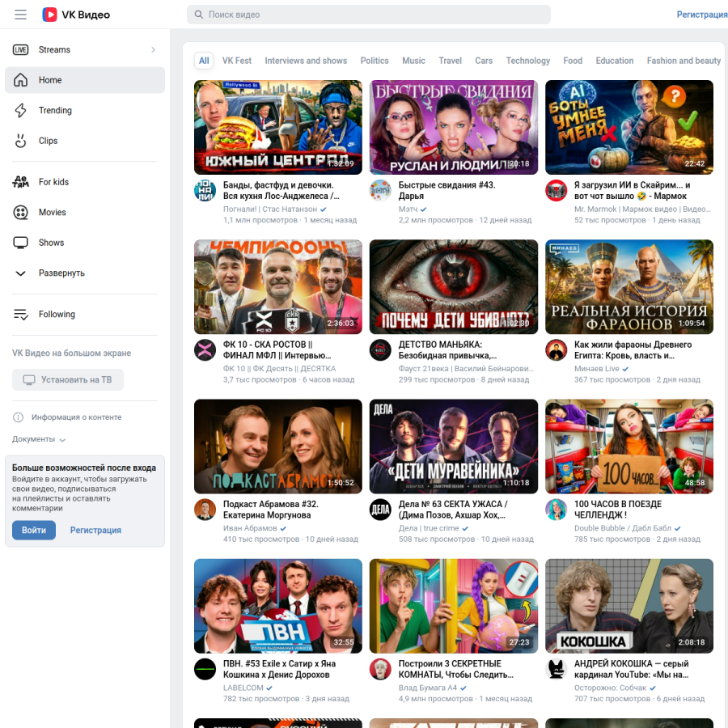Click the Clips hand icon
728x728 pixels.
point(20,141)
